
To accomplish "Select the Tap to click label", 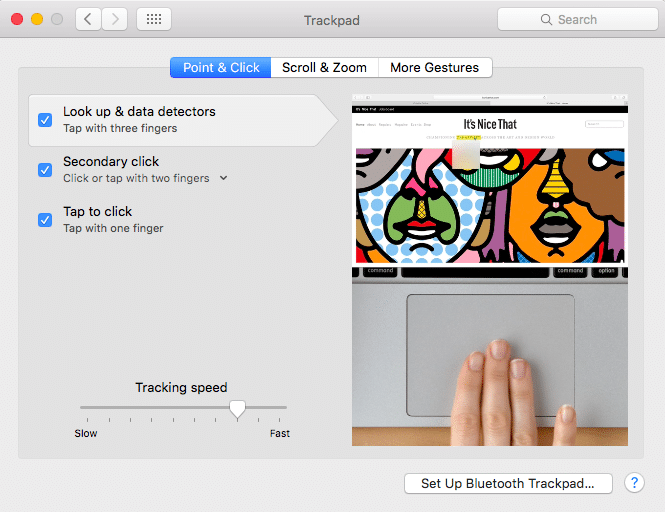I will (x=98, y=211).
